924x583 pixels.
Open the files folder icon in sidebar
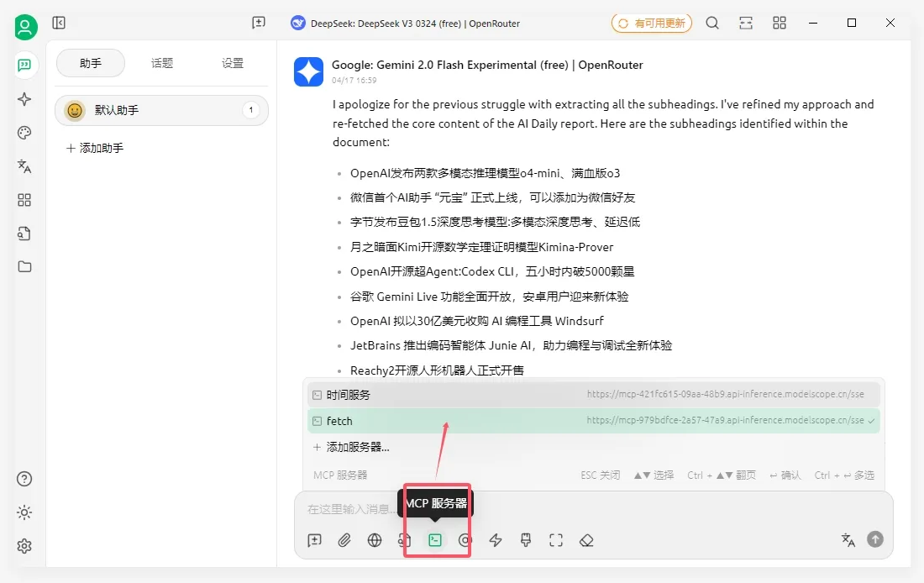[24, 266]
